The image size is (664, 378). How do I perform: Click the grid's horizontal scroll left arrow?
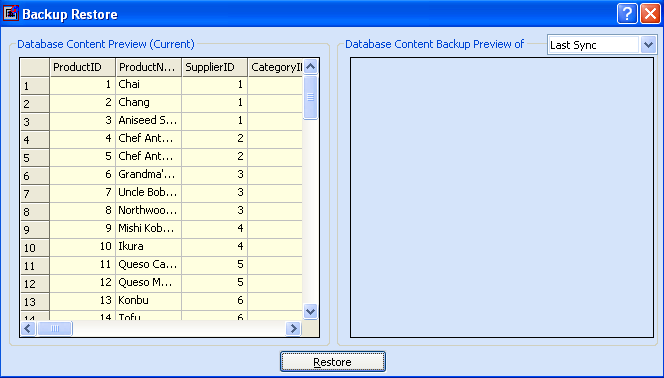[x=28, y=328]
